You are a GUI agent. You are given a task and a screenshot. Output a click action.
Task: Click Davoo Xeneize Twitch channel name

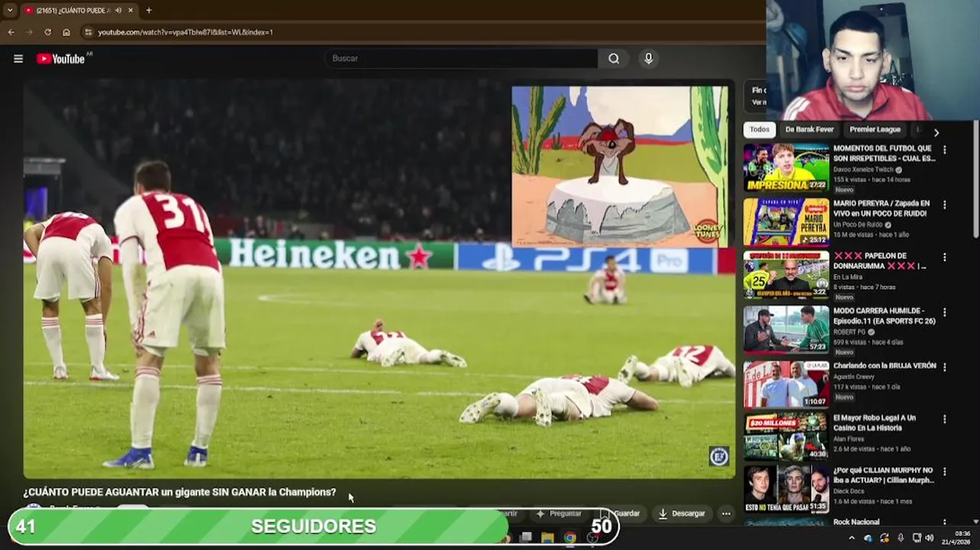click(x=862, y=170)
